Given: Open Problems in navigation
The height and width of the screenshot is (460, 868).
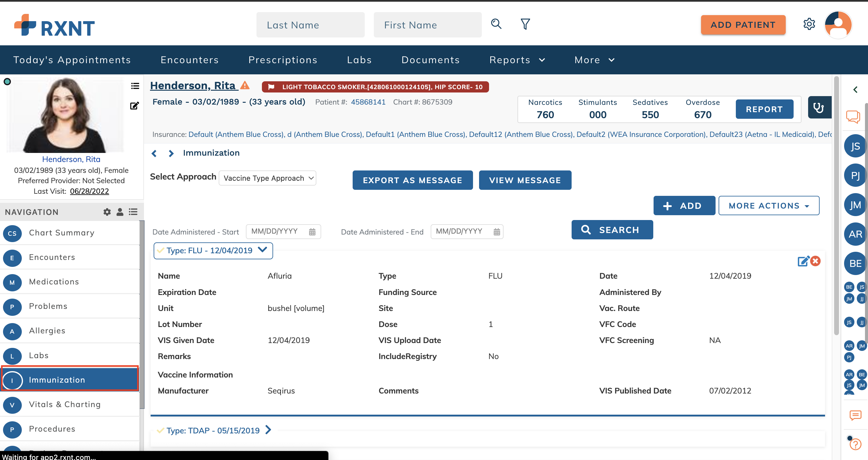Looking at the screenshot, I should (x=70, y=306).
